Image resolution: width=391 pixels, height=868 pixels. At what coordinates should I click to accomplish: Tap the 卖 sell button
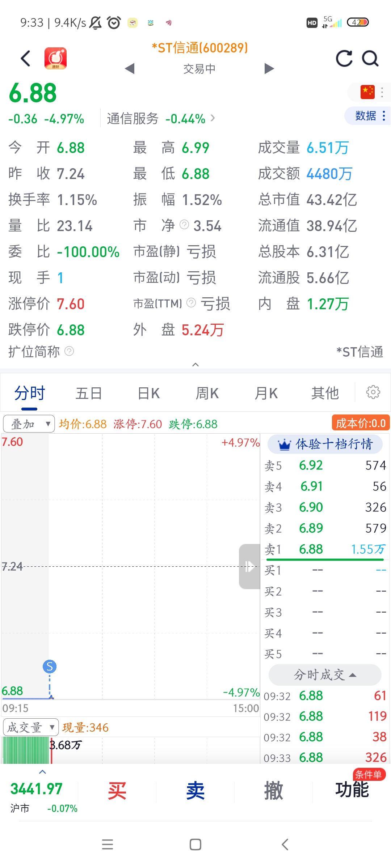(195, 791)
